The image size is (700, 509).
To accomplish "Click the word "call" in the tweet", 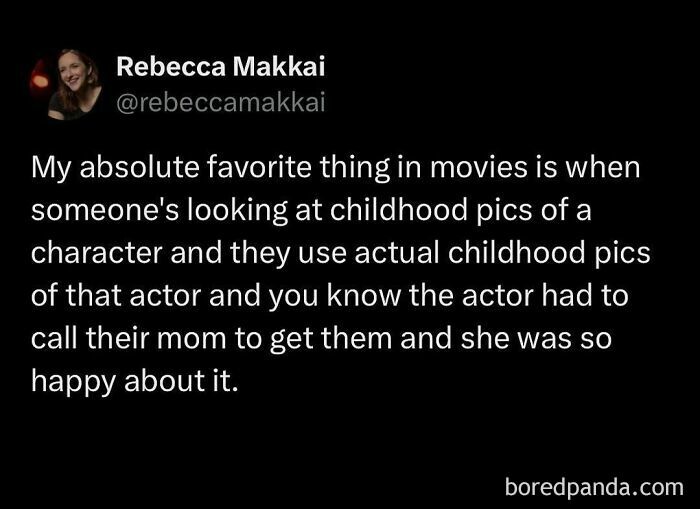I will pyautogui.click(x=51, y=339).
